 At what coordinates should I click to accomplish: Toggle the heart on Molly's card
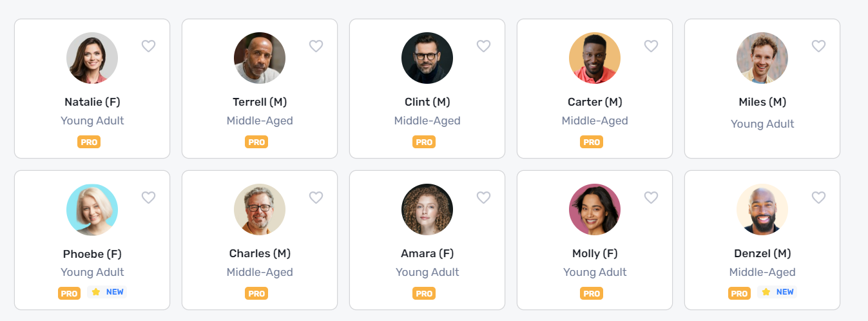point(651,198)
